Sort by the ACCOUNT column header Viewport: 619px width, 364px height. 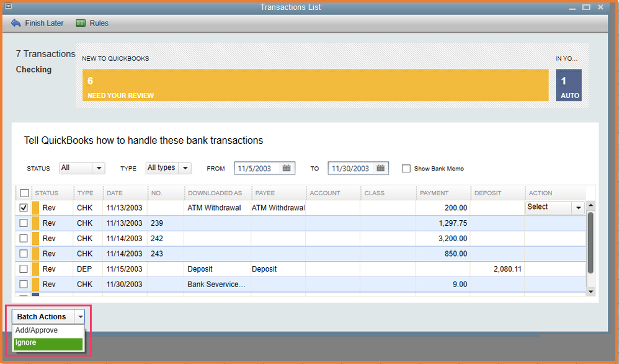coord(325,193)
